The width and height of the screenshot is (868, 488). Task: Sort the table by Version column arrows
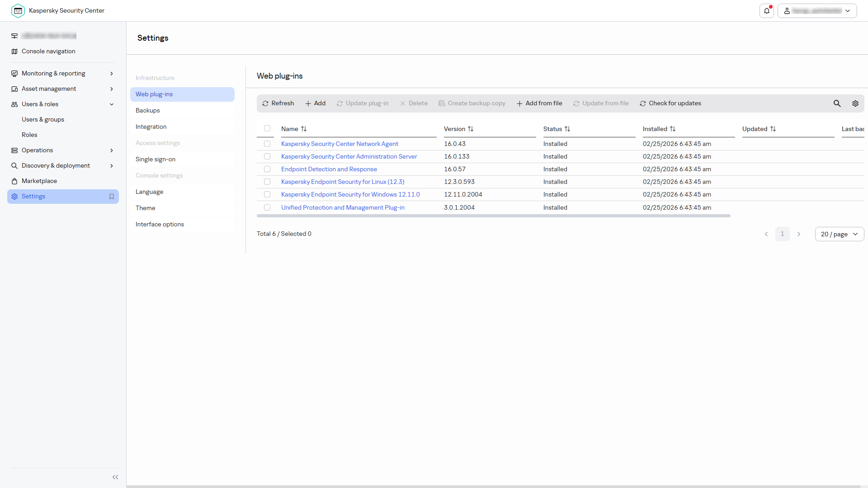471,129
